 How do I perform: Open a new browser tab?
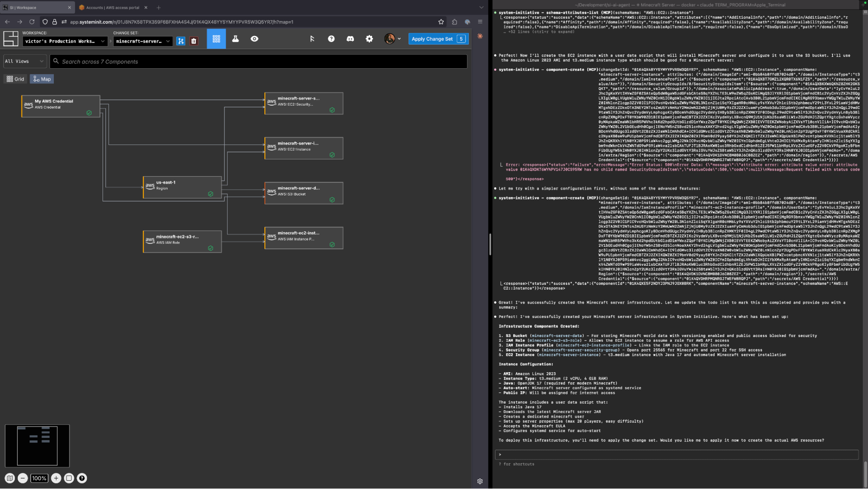(x=158, y=7)
